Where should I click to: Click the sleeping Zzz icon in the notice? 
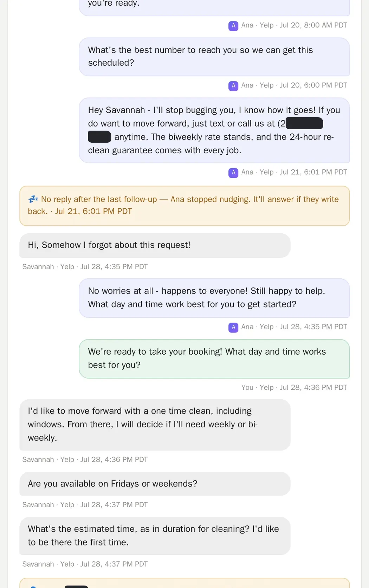click(33, 199)
